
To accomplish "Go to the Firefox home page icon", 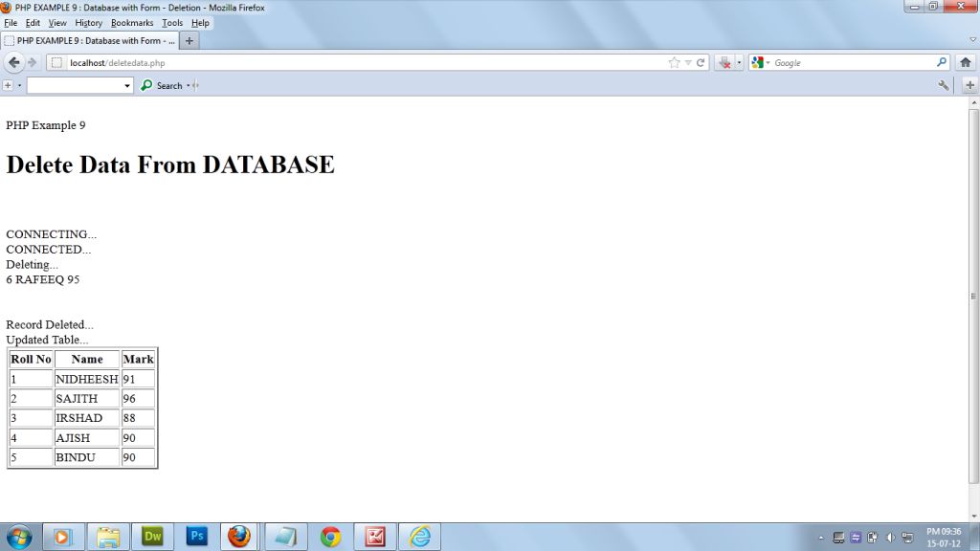I will (x=965, y=62).
